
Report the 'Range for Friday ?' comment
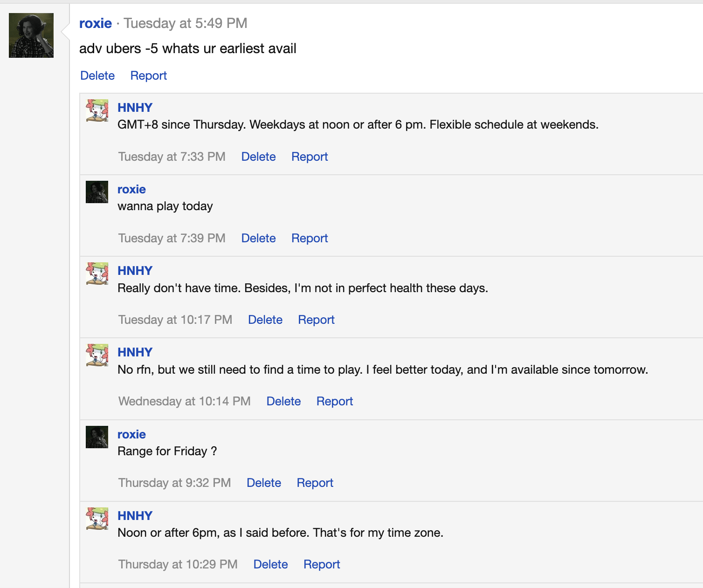tap(315, 483)
